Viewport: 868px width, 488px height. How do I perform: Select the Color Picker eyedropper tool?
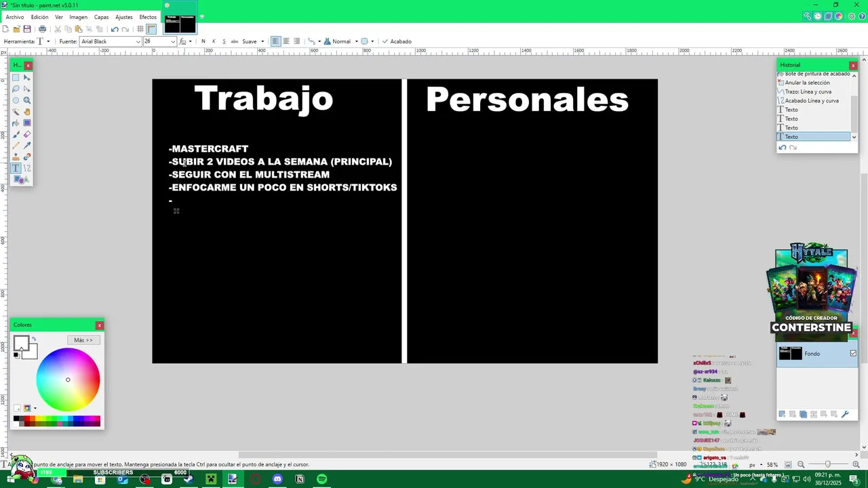(x=27, y=146)
